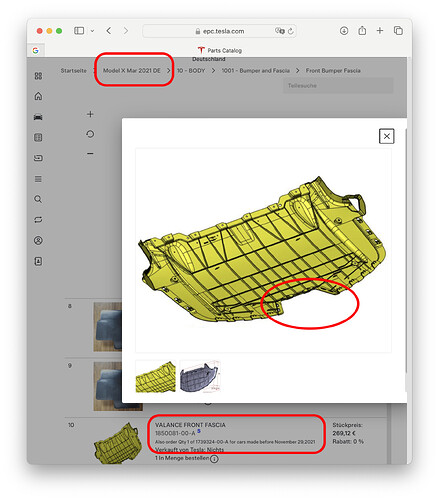Go to home via sidebar icon
Image resolution: width=439 pixels, height=500 pixels.
click(x=38, y=96)
